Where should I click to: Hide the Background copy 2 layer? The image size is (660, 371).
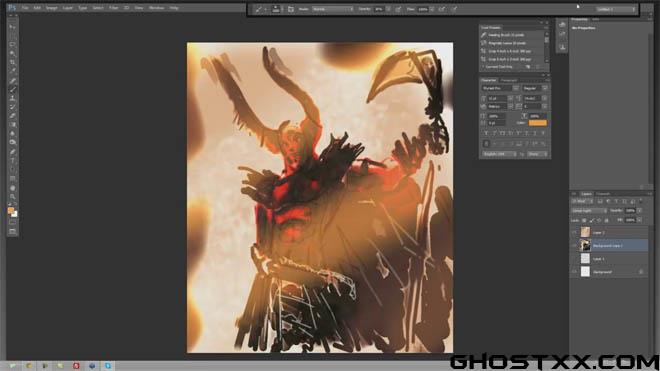[574, 245]
